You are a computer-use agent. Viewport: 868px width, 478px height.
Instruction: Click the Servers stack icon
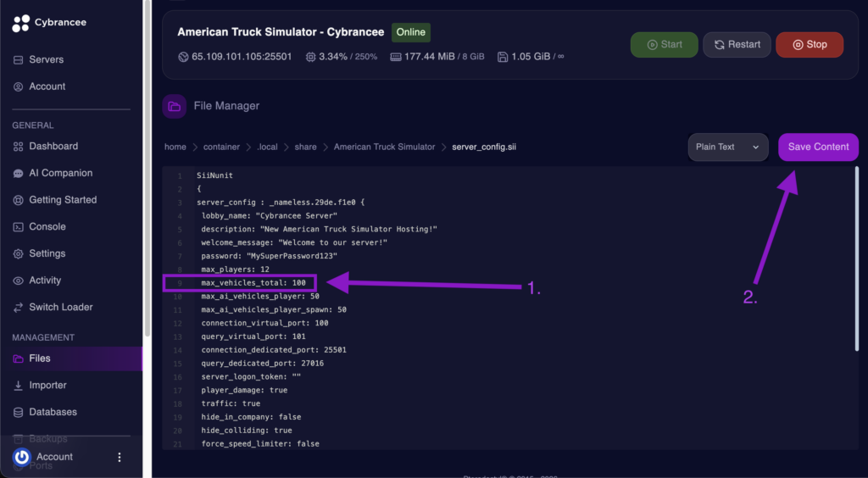pos(19,59)
